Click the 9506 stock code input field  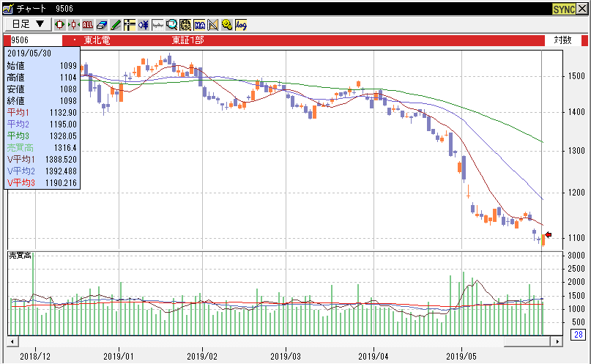point(33,40)
